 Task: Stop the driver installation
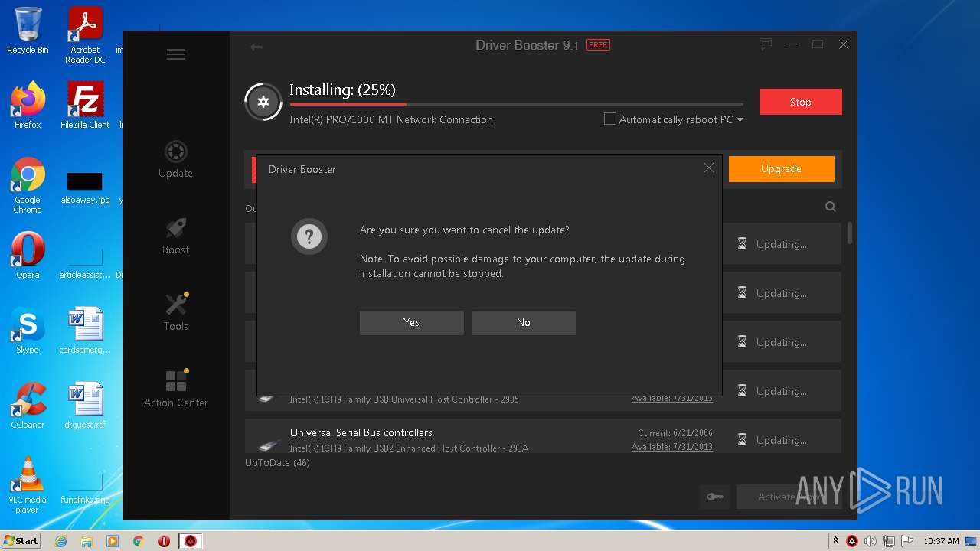[800, 102]
